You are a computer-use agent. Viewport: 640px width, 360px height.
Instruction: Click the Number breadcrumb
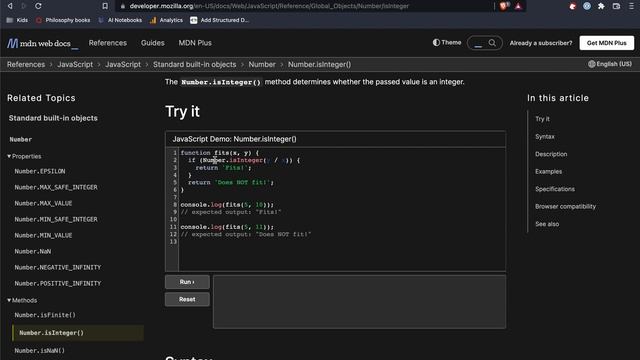262,64
